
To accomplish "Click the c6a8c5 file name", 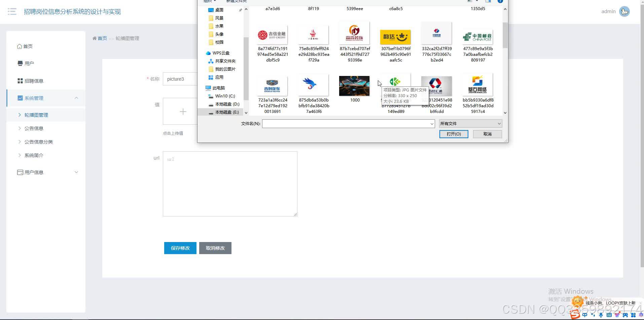I will pyautogui.click(x=396, y=9).
